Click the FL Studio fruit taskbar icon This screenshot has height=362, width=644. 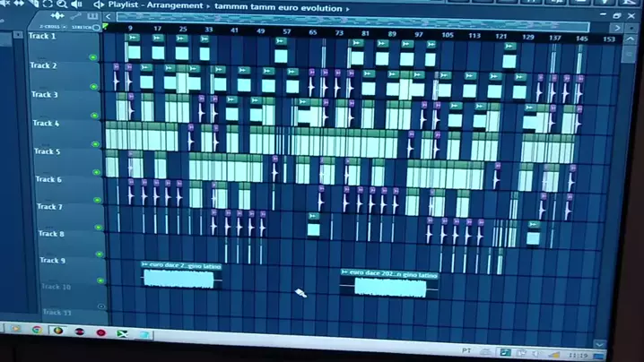(x=58, y=331)
